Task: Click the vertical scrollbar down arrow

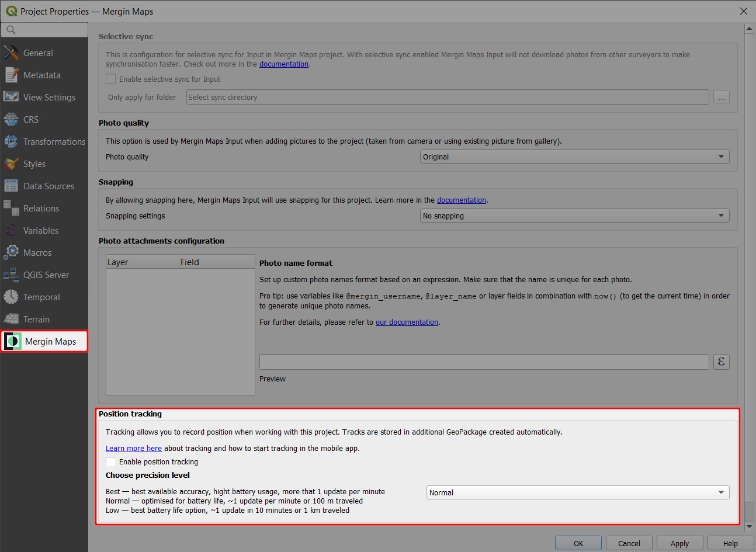Action: [x=750, y=526]
